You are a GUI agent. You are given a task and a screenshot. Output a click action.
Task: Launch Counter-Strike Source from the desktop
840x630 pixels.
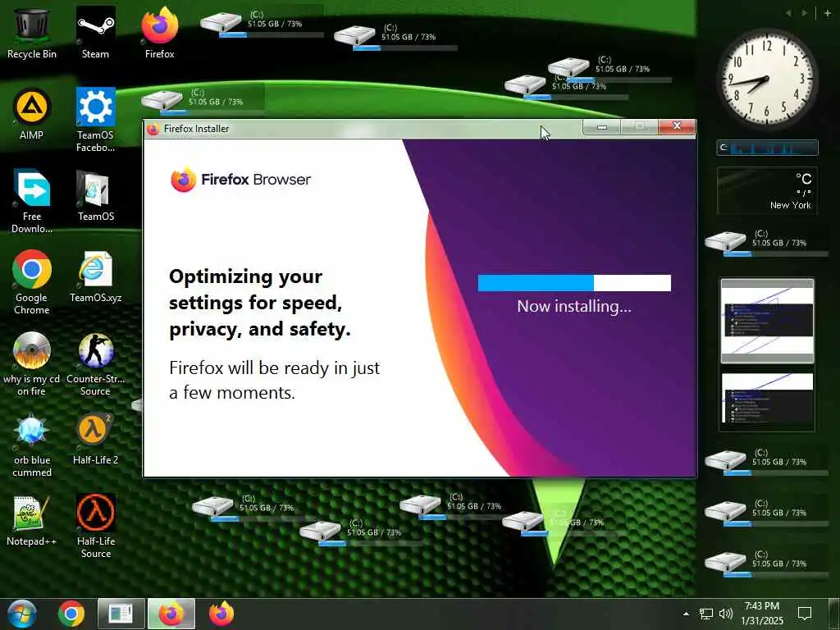[x=95, y=363]
